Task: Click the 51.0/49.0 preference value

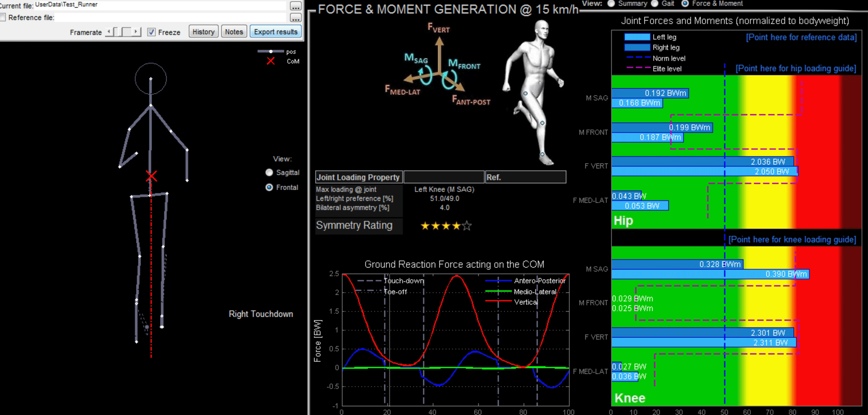Action: coord(444,199)
